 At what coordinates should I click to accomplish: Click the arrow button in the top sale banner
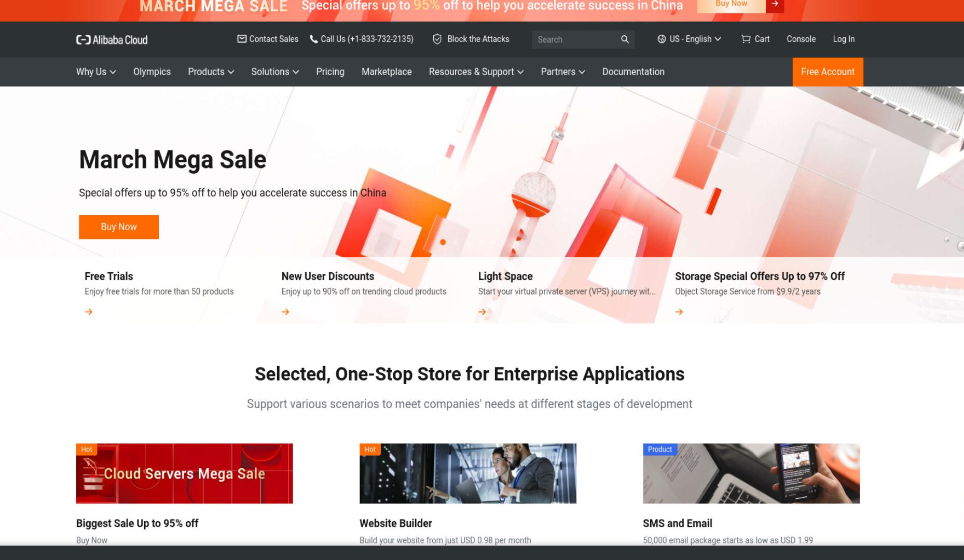[775, 4]
